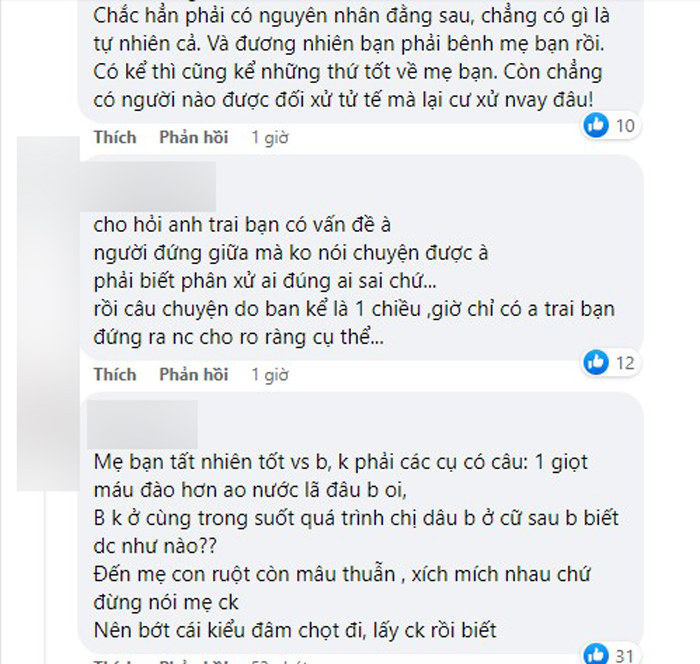Open '1 giờ' timestamp under 'cho hỏi anh trai' comment
The width and height of the screenshot is (700, 664).
point(269,375)
